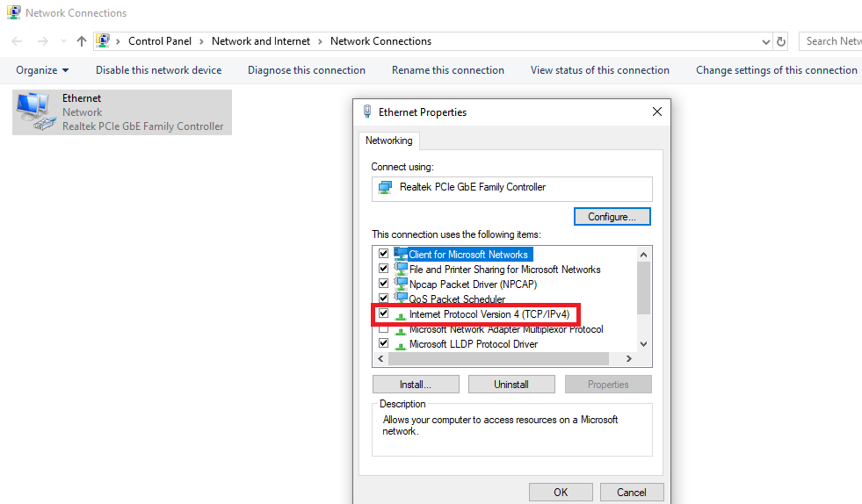This screenshot has width=862, height=504.
Task: Select Realtek PCIe GbE Family Controller adapter text
Action: pos(143,126)
